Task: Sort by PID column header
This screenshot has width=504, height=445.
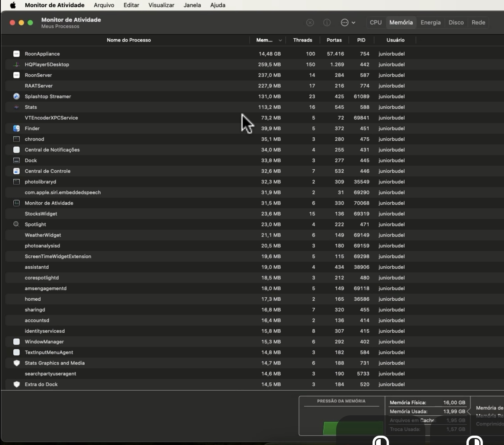Action: pos(361,40)
